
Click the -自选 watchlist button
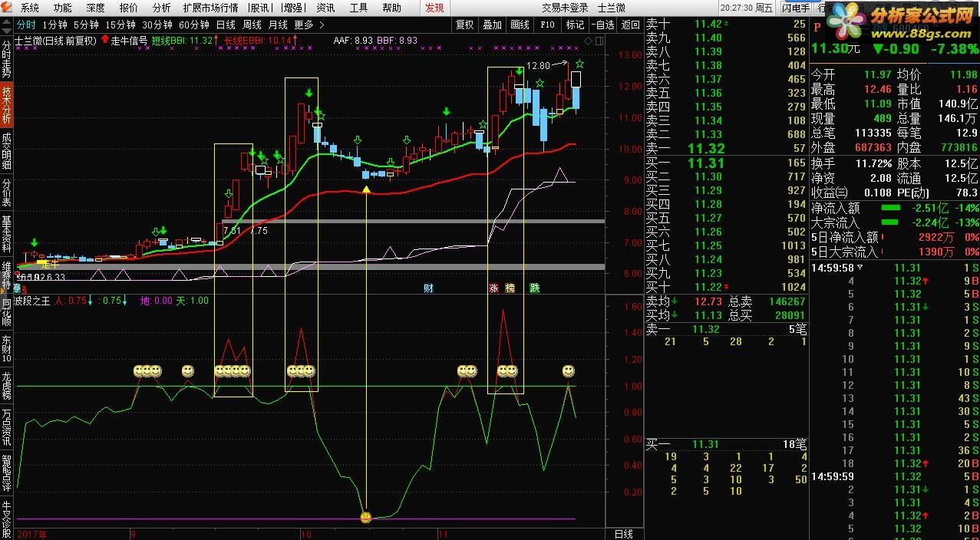coord(603,25)
